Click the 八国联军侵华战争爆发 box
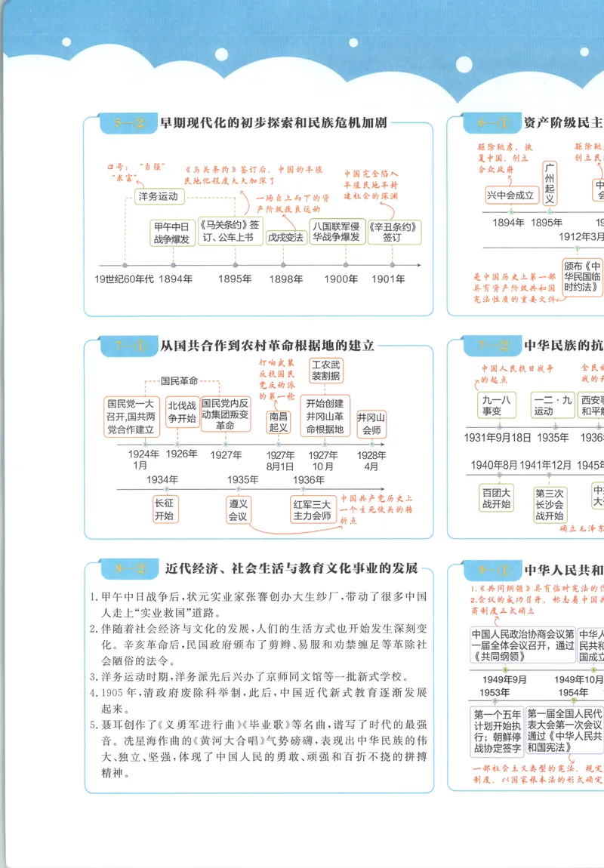Viewport: 604px width, 868px height. [x=336, y=232]
